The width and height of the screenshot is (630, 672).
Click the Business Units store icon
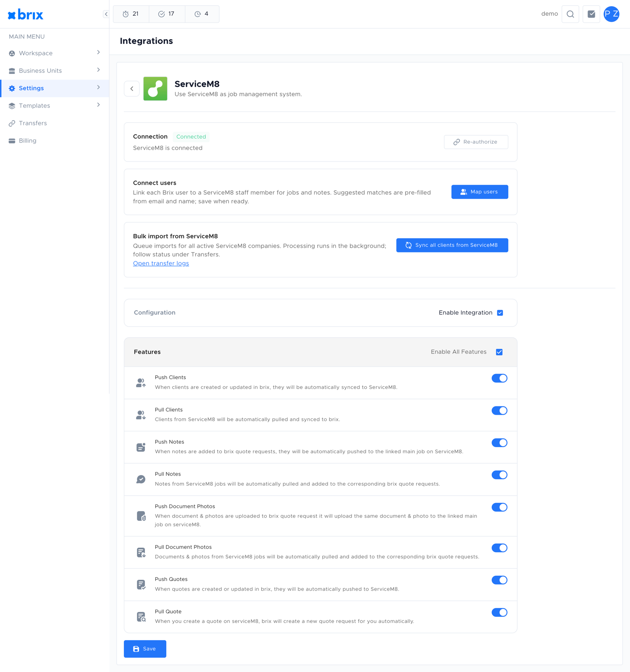[x=12, y=71]
